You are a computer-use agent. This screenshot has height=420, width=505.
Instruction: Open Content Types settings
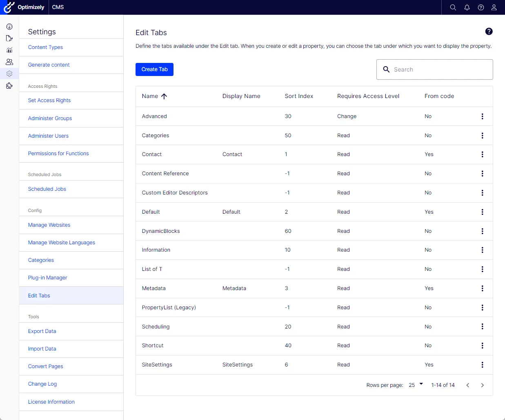(45, 47)
